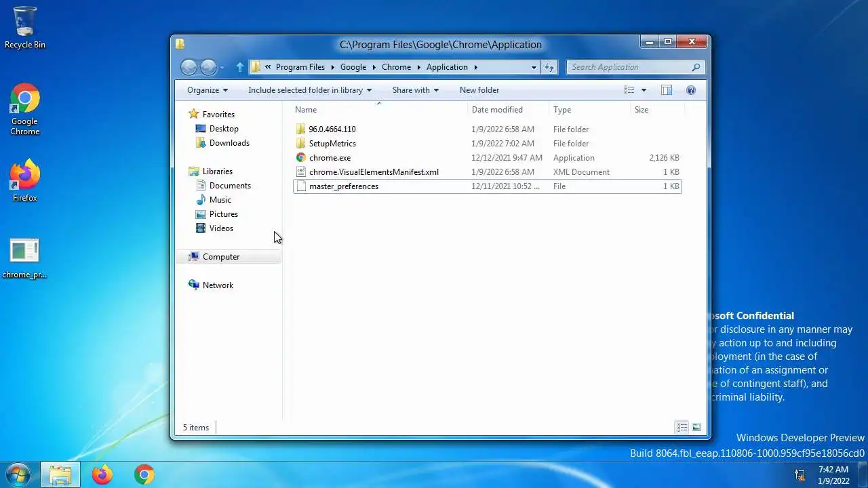Go back with the Back arrow button
Screen dimensions: 868x488
(x=189, y=66)
